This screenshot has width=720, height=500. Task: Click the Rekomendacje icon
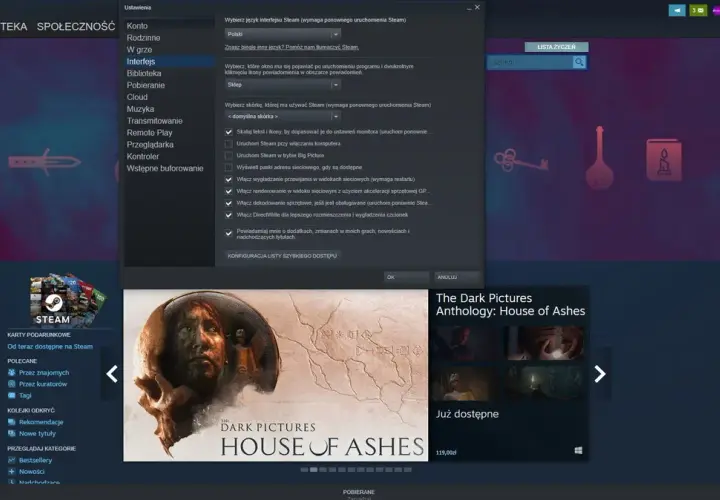[11, 422]
